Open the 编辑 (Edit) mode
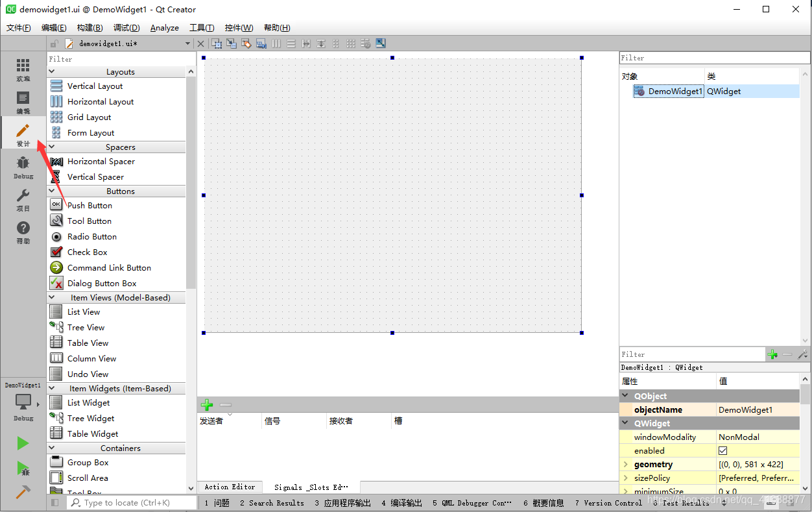 pyautogui.click(x=23, y=103)
